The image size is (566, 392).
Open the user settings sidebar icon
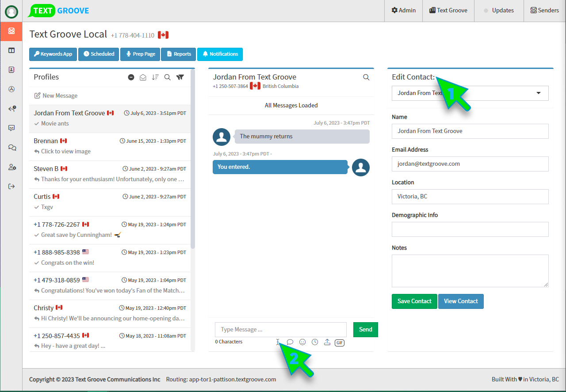12,167
